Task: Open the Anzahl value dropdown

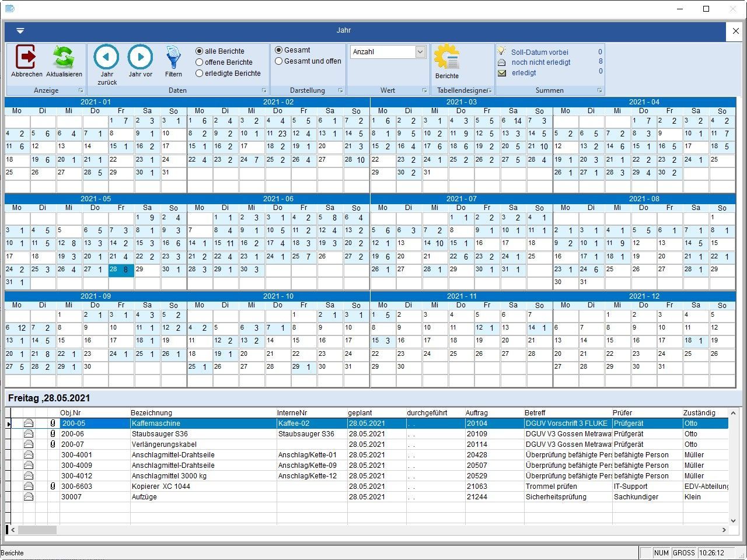Action: pos(420,52)
